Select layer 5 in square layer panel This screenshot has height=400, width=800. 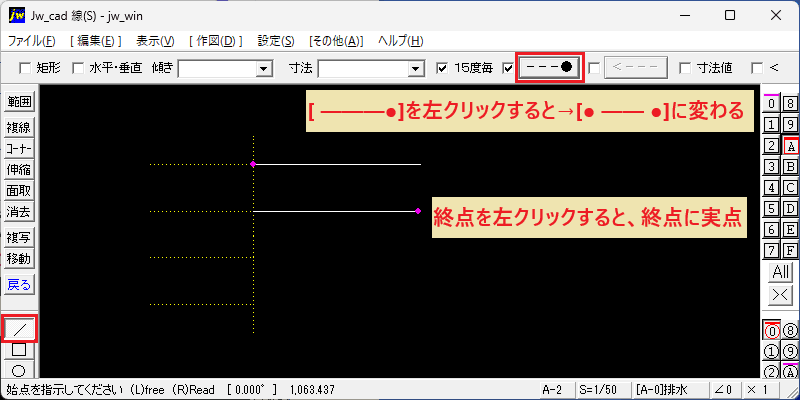pos(771,209)
